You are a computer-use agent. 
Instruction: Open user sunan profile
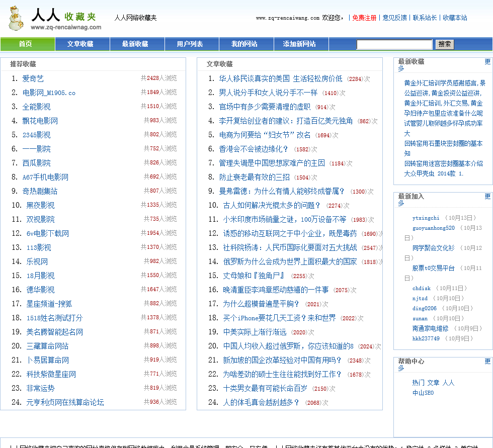click(x=420, y=319)
